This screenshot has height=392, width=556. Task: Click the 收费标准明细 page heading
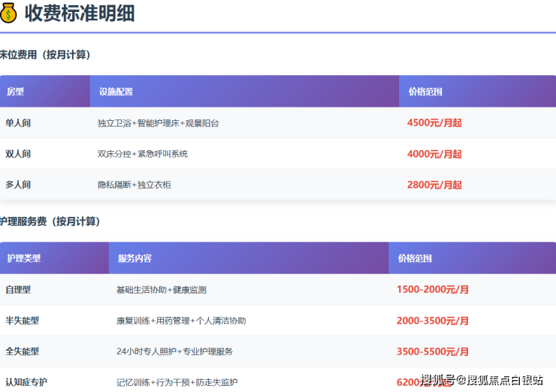pos(80,14)
